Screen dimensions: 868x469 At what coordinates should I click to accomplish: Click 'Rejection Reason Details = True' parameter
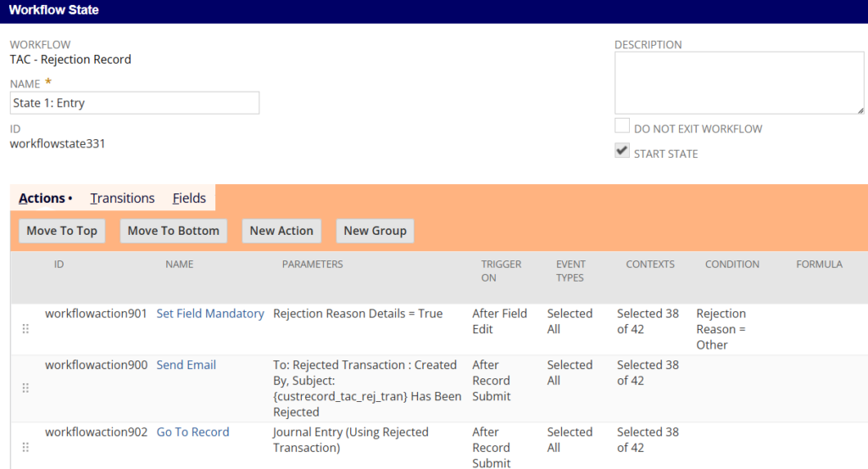click(x=358, y=314)
